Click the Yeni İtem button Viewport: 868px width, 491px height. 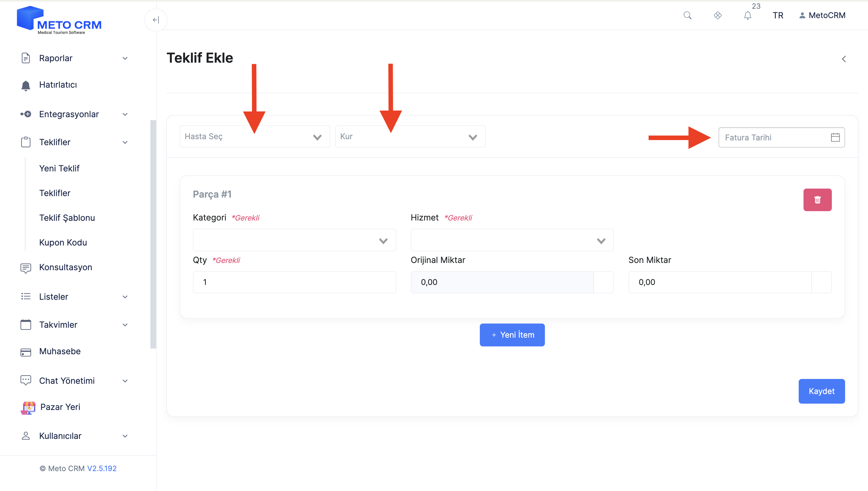click(x=512, y=335)
